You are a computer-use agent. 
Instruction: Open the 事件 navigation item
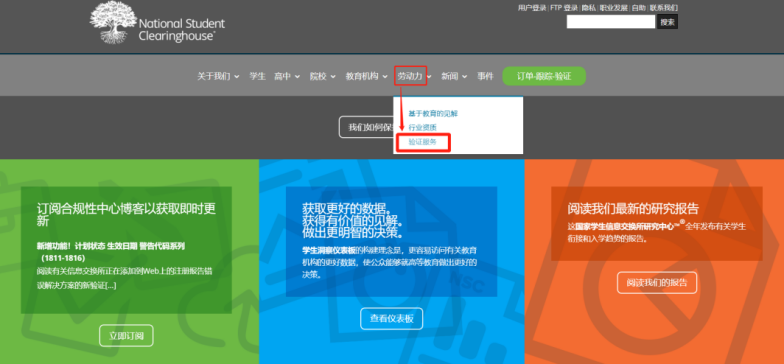pos(485,76)
